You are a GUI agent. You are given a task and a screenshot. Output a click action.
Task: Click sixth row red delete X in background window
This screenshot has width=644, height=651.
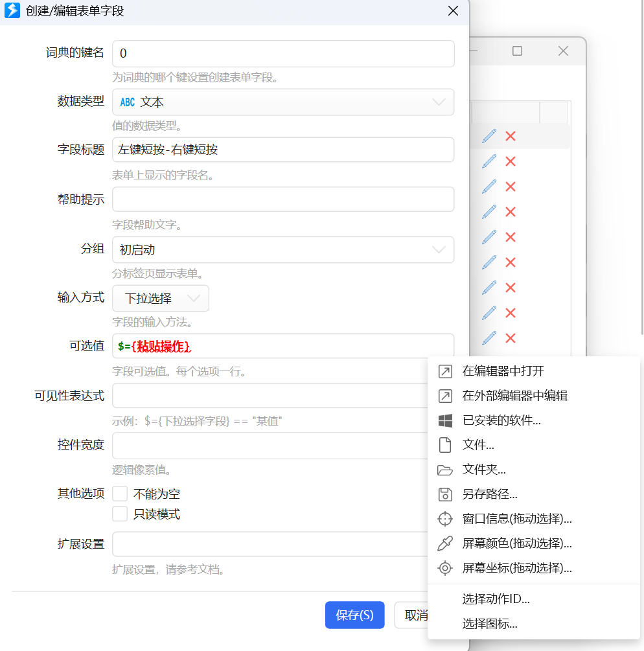coord(511,262)
